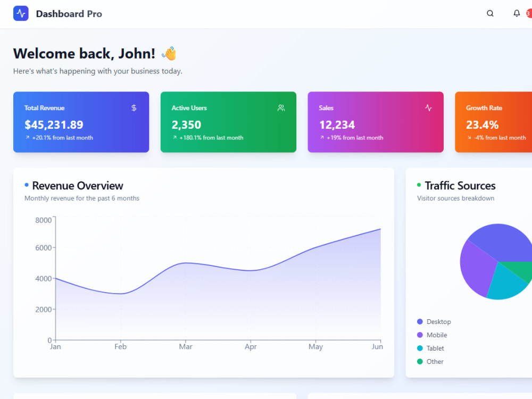
Task: Click the up-arrow icon next to +19%
Action: (x=322, y=137)
